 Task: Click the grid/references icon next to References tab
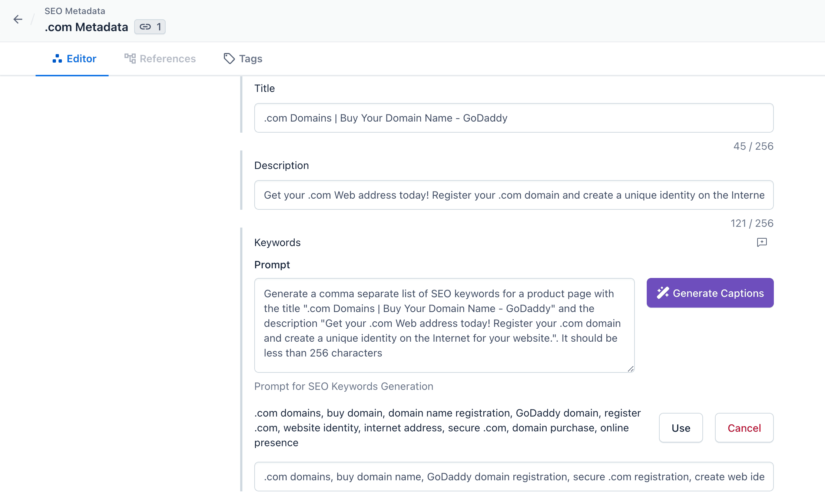(129, 58)
